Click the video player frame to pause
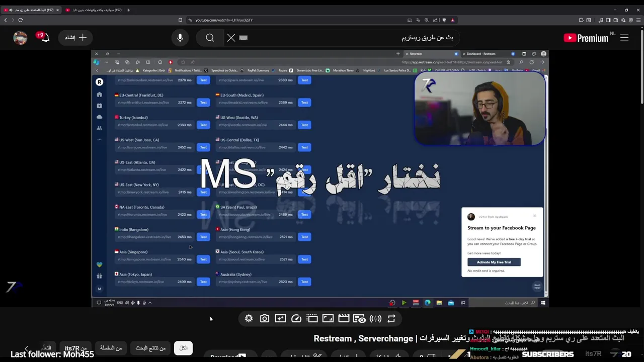The image size is (644, 362). (319, 178)
